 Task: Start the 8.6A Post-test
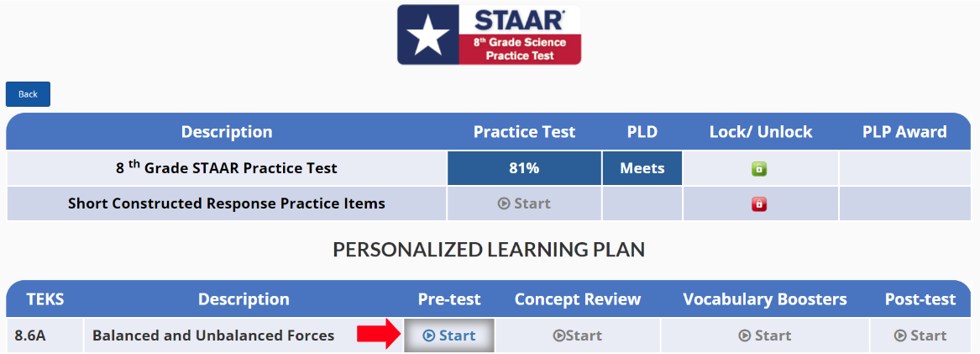click(x=920, y=336)
